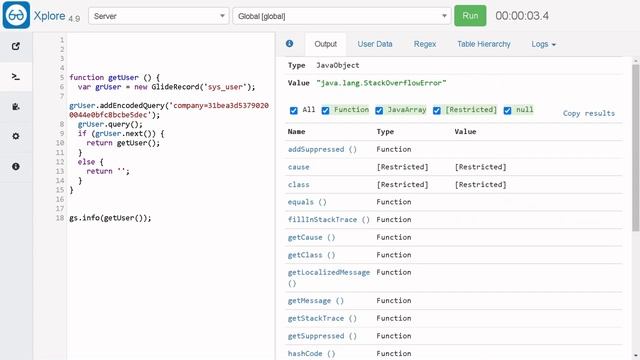640x360 pixels.
Task: Click the results panel vertical scrollbar
Action: point(636,147)
